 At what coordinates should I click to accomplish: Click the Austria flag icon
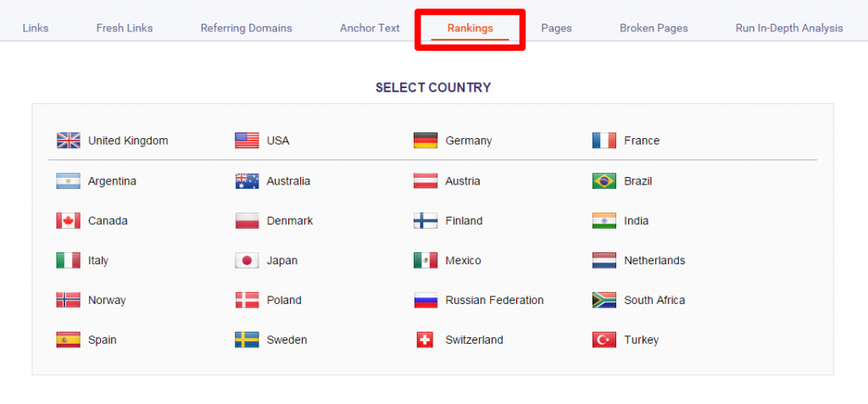[x=426, y=181]
